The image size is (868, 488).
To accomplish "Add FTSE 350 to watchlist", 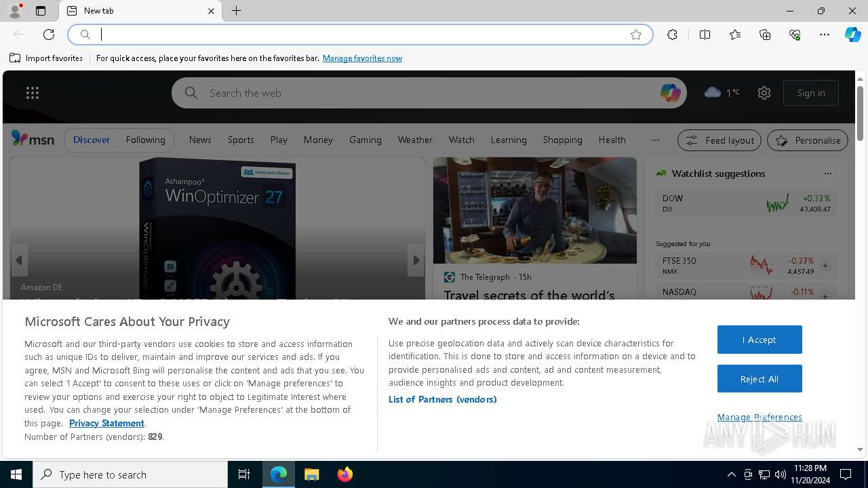I will click(x=825, y=266).
